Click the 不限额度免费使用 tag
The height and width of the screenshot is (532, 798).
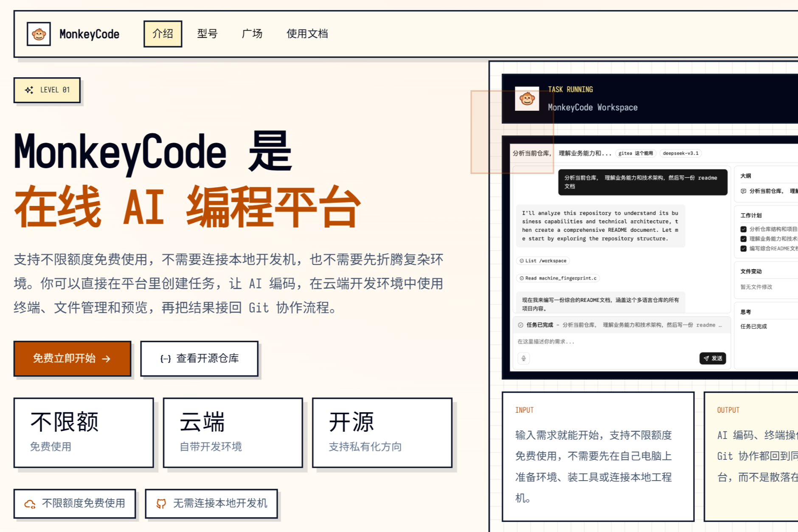point(75,504)
